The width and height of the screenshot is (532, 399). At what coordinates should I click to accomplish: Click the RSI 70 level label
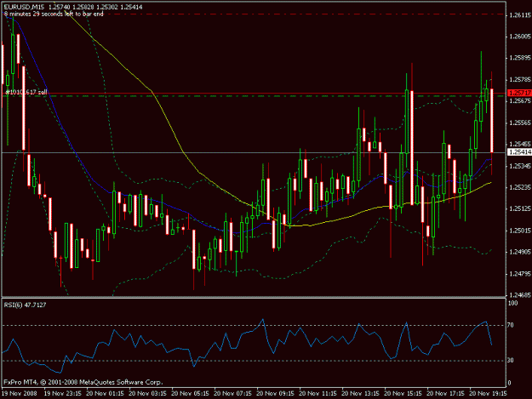[510, 325]
